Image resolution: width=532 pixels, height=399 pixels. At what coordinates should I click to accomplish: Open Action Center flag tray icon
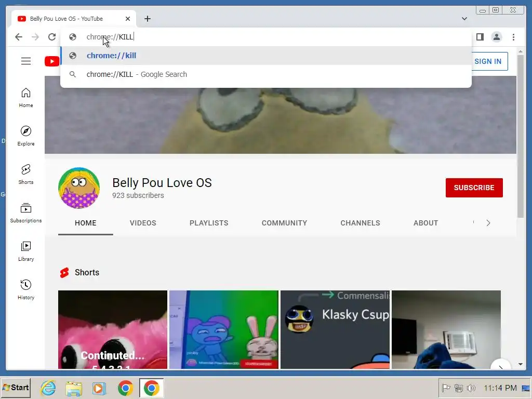[x=446, y=388]
